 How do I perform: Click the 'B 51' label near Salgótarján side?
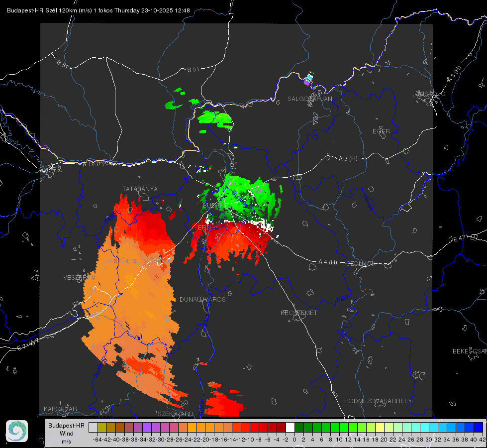[193, 70]
